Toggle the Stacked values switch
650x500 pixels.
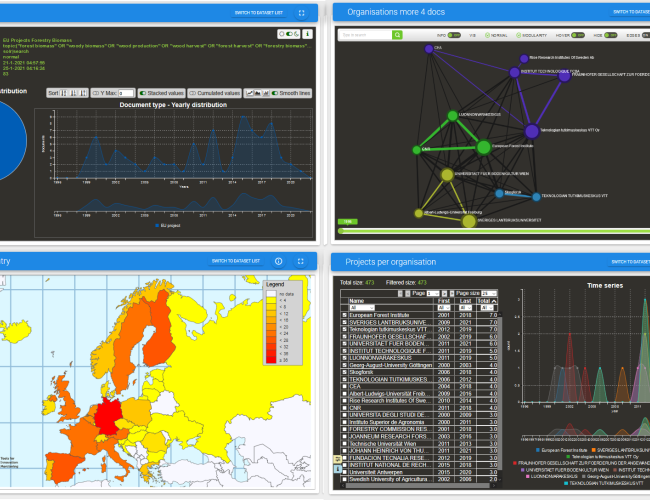pos(143,93)
